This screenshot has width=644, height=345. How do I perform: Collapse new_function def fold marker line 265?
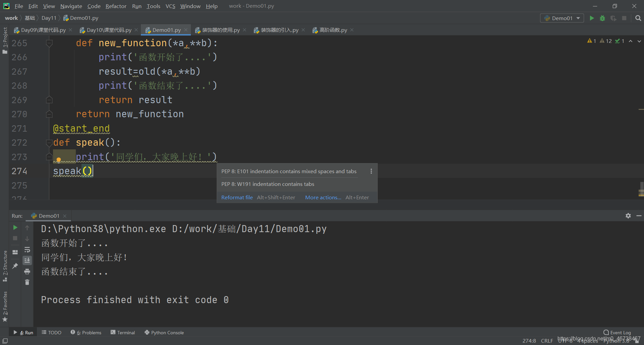pyautogui.click(x=49, y=43)
